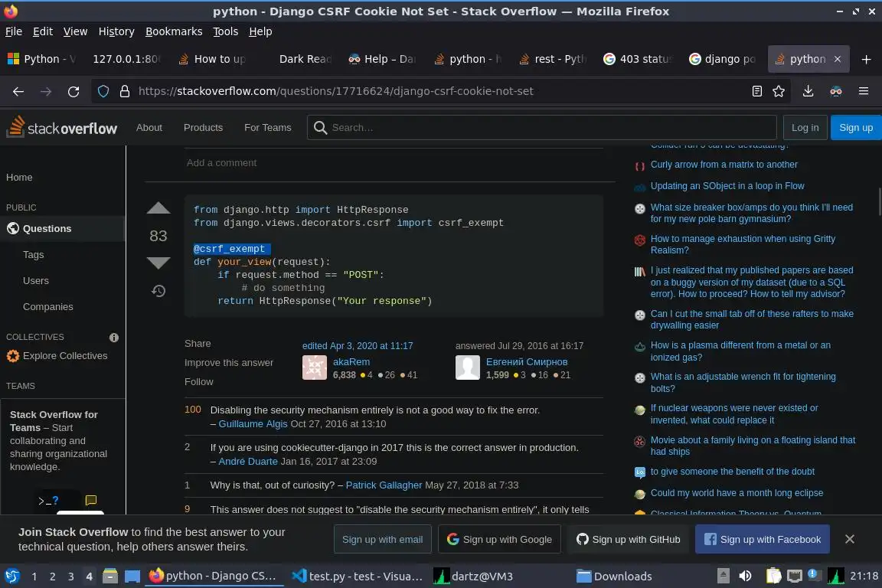Reload the current page
Viewport: 882px width, 588px height.
[73, 91]
